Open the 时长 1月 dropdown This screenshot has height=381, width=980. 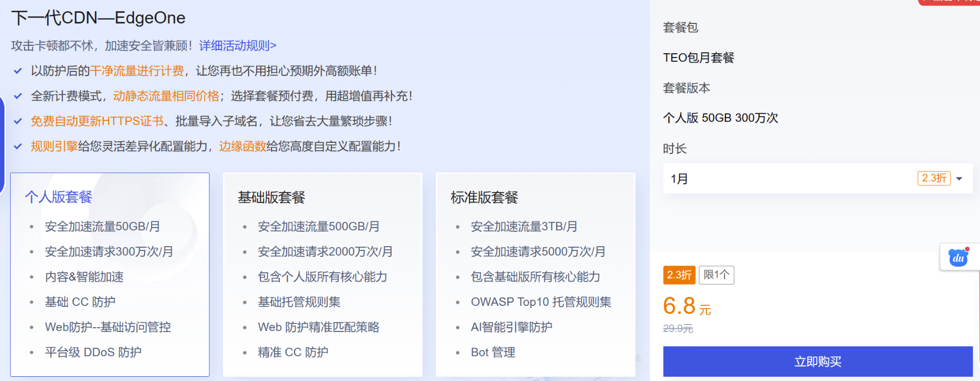(x=817, y=179)
